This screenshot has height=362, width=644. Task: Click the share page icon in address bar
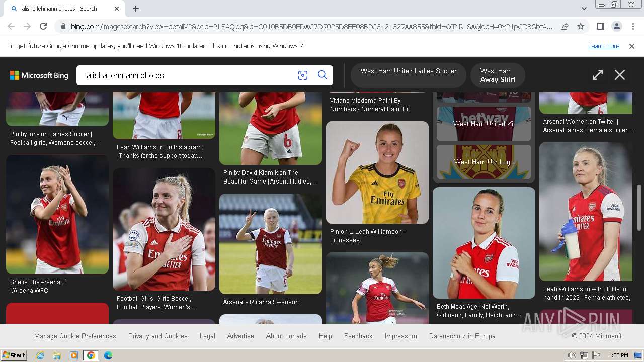pyautogui.click(x=565, y=26)
